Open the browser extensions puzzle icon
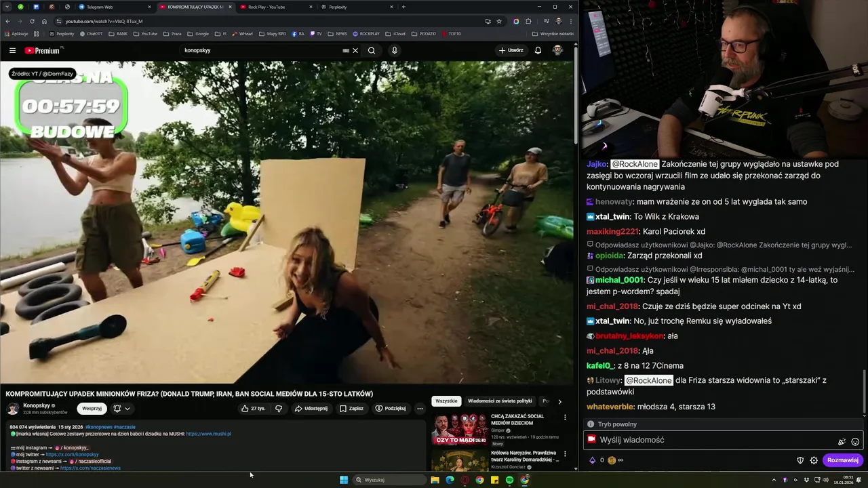The width and height of the screenshot is (868, 488). coord(528,21)
